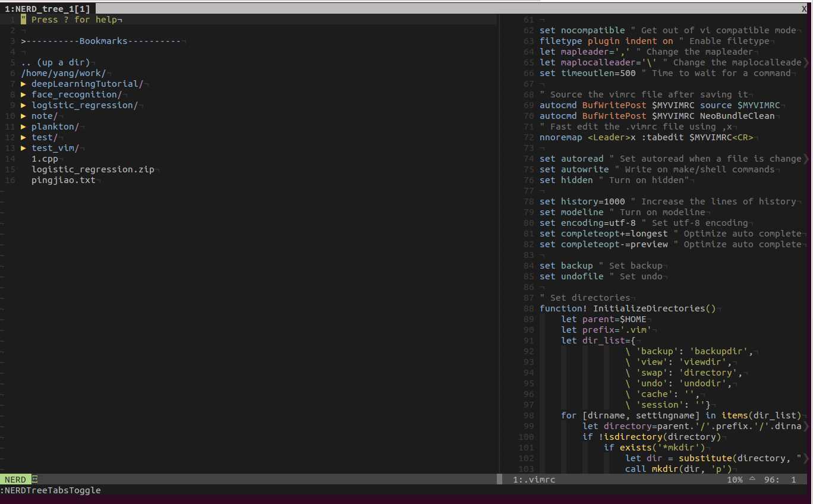Viewport: 813px width, 504px height.
Task: Click the Bookmarks header line
Action: tap(101, 41)
